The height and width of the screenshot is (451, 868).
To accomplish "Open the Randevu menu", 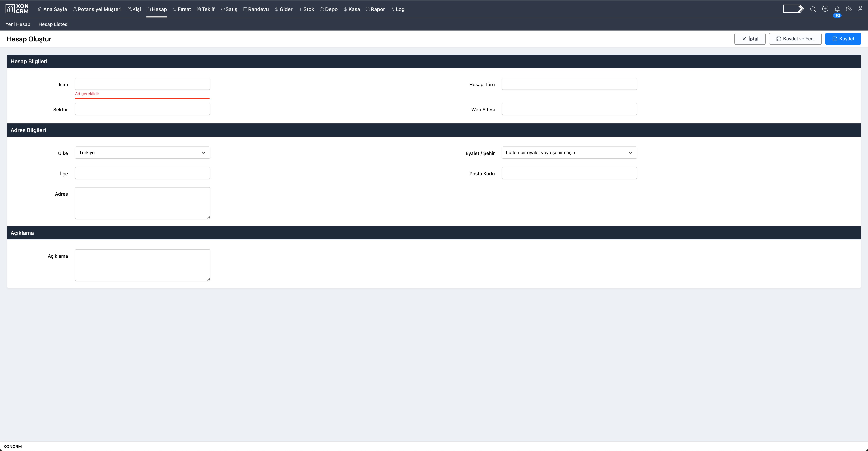I will tap(256, 9).
